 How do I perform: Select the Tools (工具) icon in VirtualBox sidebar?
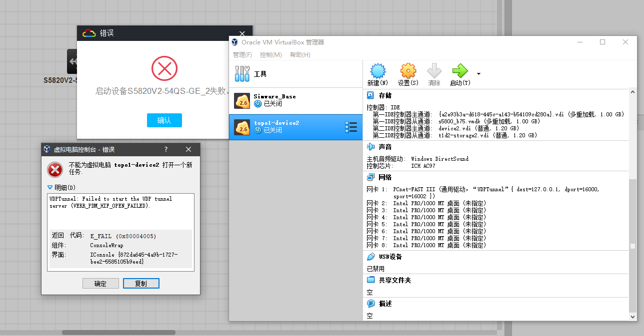pos(242,74)
